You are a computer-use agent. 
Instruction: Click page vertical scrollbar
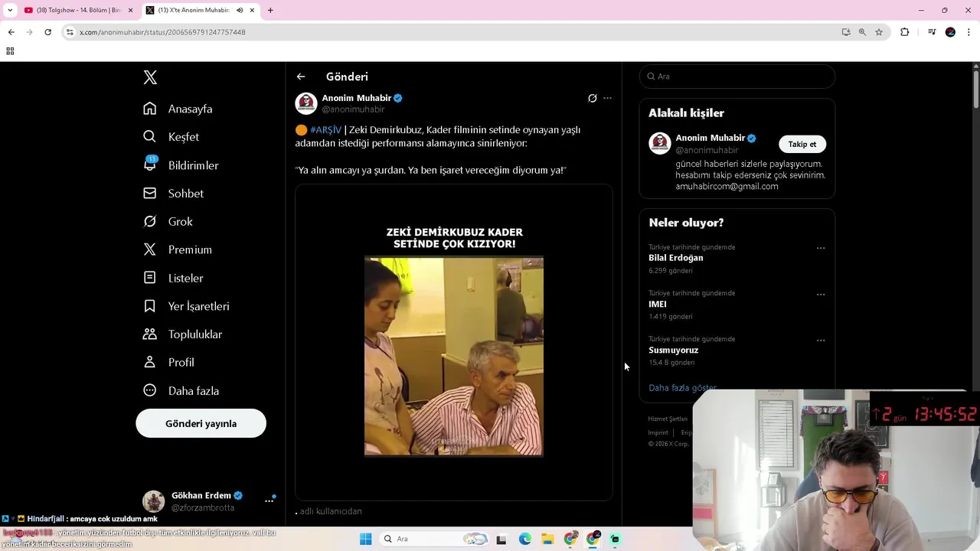coord(976,88)
